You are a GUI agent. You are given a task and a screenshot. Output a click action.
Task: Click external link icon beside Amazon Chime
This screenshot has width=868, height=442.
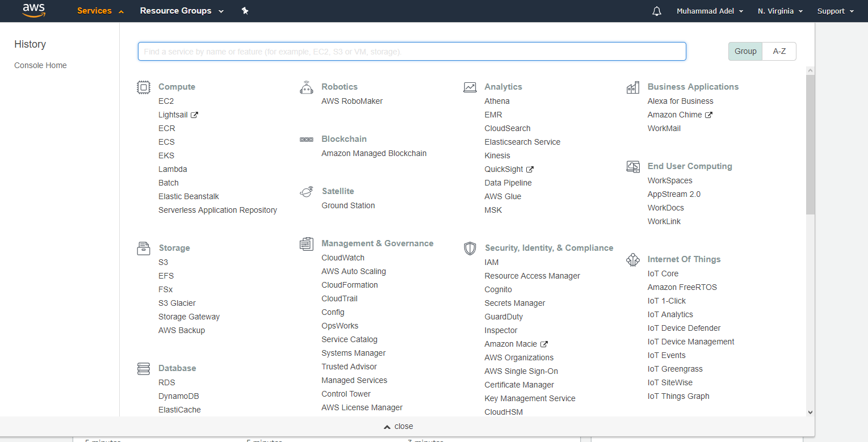click(708, 115)
